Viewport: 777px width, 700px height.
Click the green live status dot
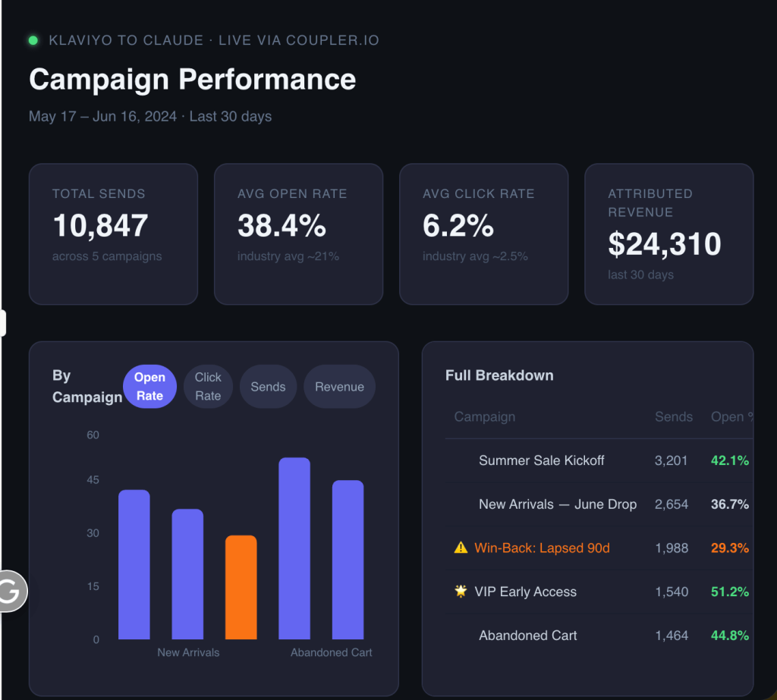(x=33, y=40)
